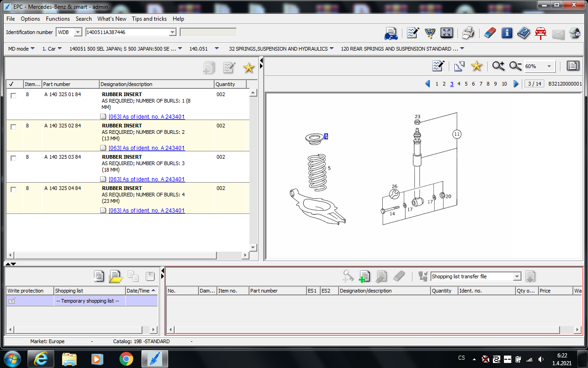Expand MD mode dropdown
Viewport: 588px width, 368px height.
pyautogui.click(x=33, y=49)
